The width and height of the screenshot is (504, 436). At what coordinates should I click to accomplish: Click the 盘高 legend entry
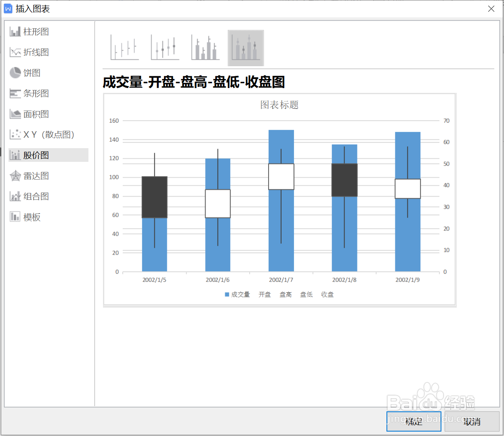point(286,295)
